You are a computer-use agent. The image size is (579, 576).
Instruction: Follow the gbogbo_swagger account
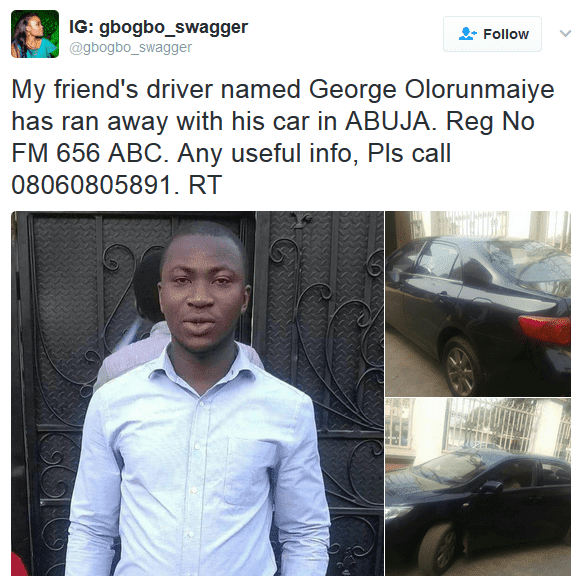click(x=492, y=34)
